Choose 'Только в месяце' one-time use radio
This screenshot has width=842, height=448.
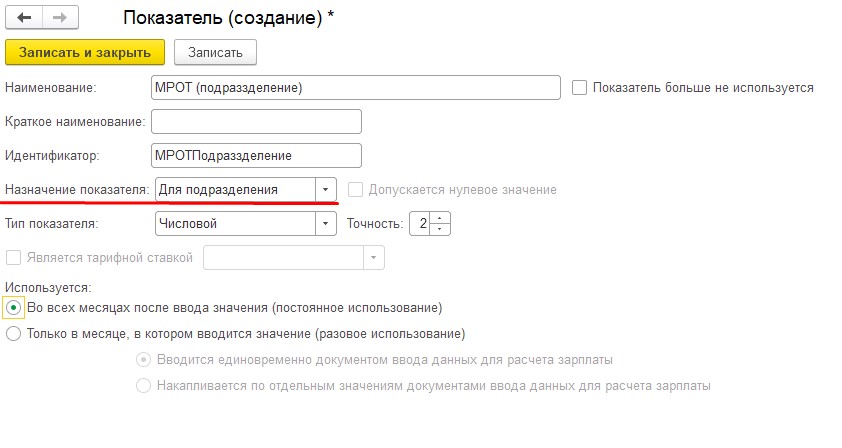[13, 334]
